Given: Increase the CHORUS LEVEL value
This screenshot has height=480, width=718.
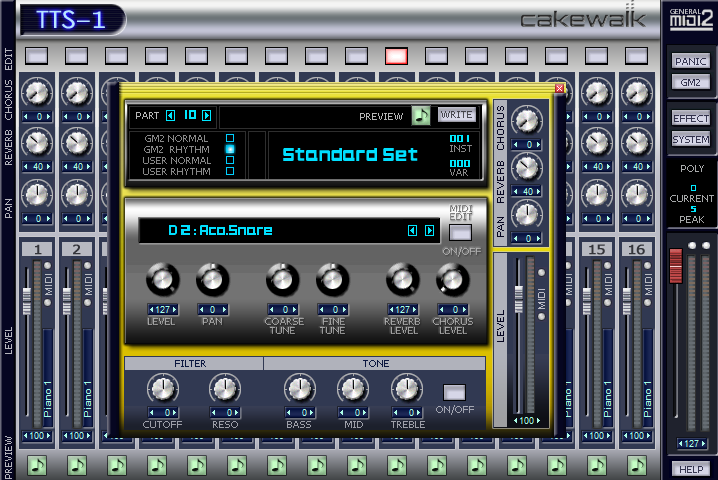Looking at the screenshot, I should click(x=464, y=310).
